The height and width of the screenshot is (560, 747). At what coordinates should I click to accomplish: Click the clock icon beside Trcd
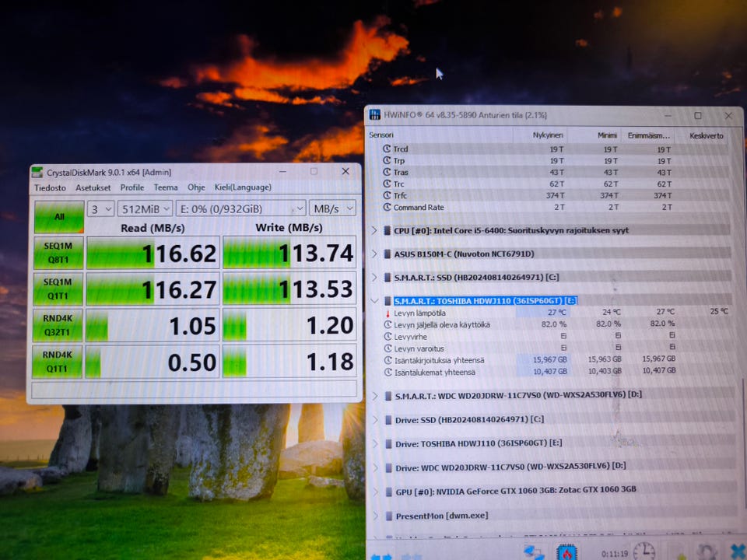(387, 149)
